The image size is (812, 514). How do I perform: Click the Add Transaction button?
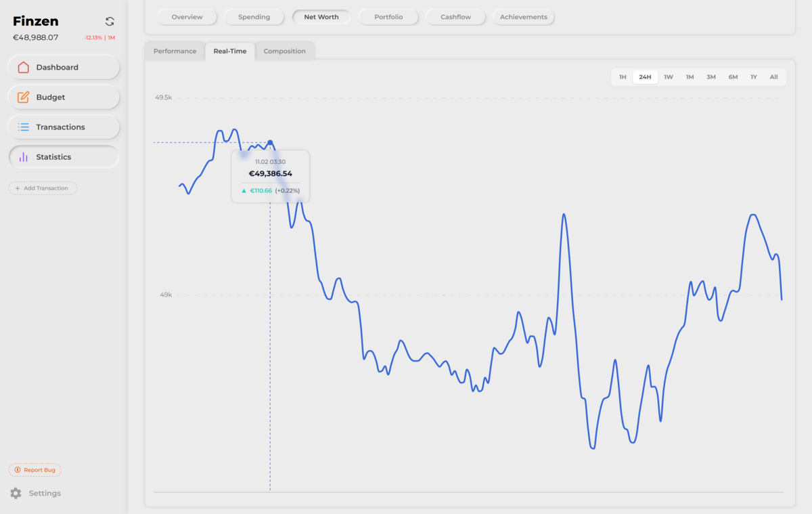tap(43, 188)
